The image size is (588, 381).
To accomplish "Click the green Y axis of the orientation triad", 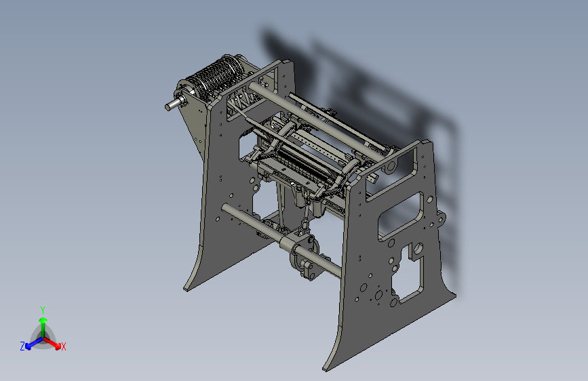I will click(x=43, y=324).
